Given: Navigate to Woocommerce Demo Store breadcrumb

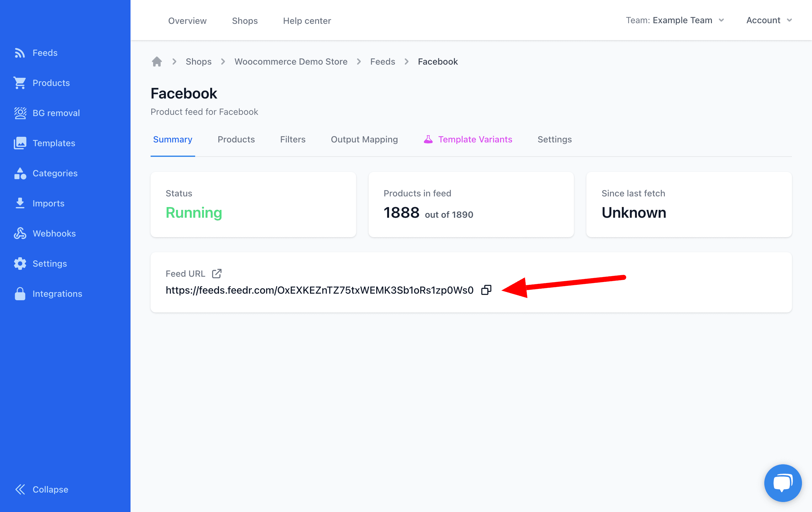Looking at the screenshot, I should pos(291,61).
